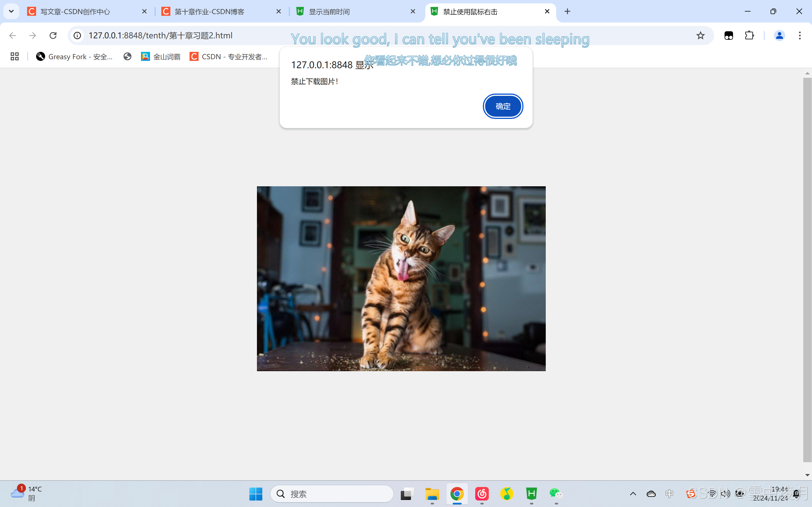
Task: Show hidden system tray icons chevron
Action: [633, 493]
